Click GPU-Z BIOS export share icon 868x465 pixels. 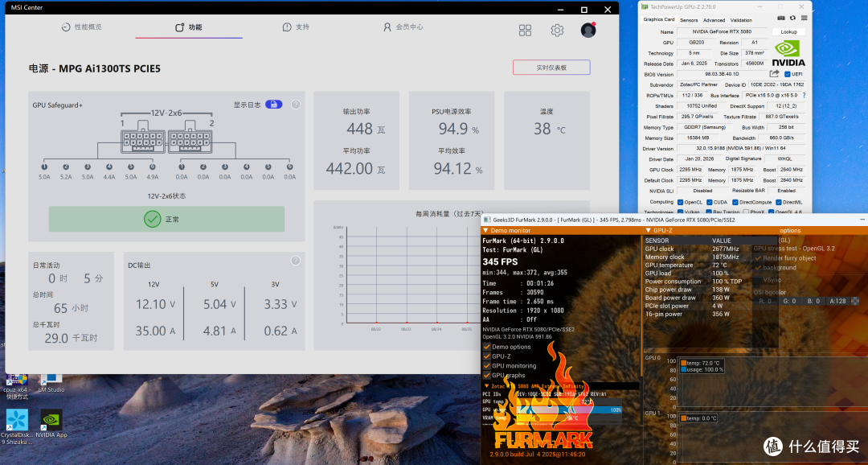775,74
